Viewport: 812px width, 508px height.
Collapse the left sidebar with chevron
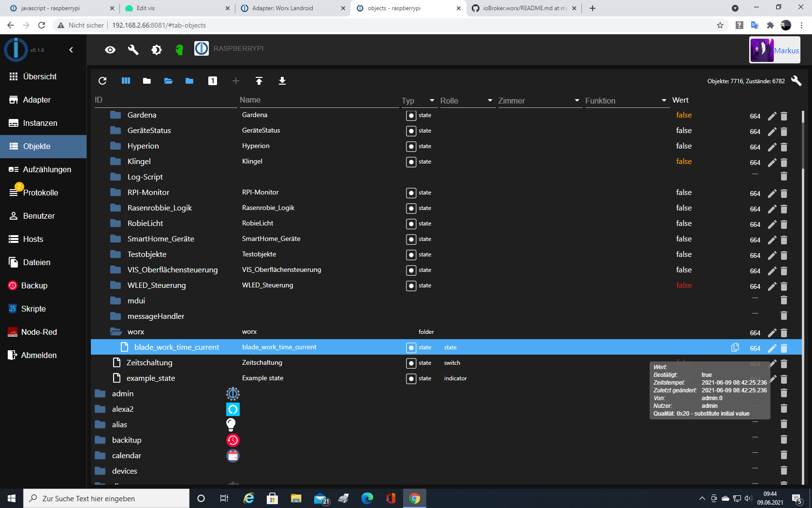[71, 50]
